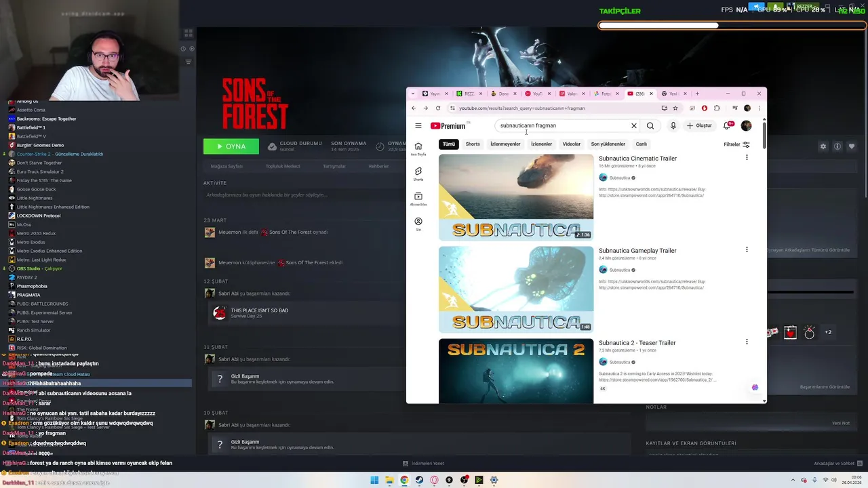Switch to the Valor browser tab
The image size is (868, 488).
[572, 94]
